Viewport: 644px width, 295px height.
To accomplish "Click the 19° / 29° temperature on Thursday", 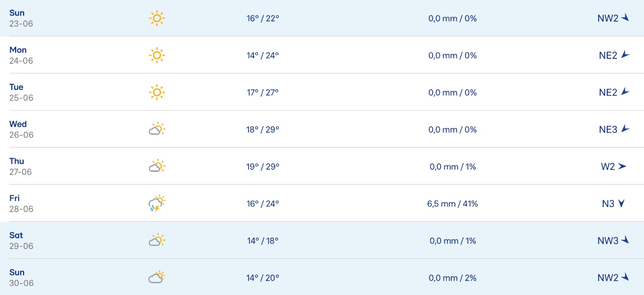I will click(263, 166).
